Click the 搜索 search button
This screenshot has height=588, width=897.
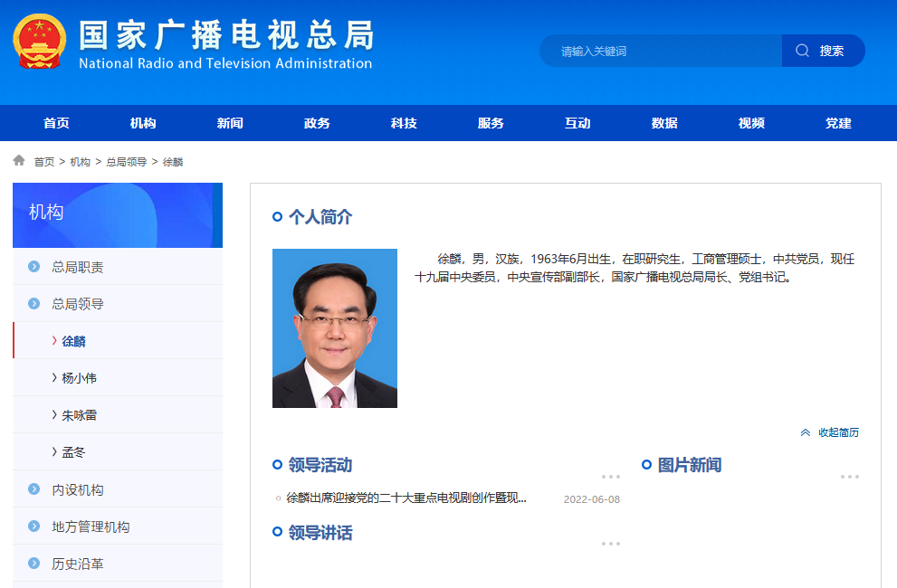click(823, 51)
